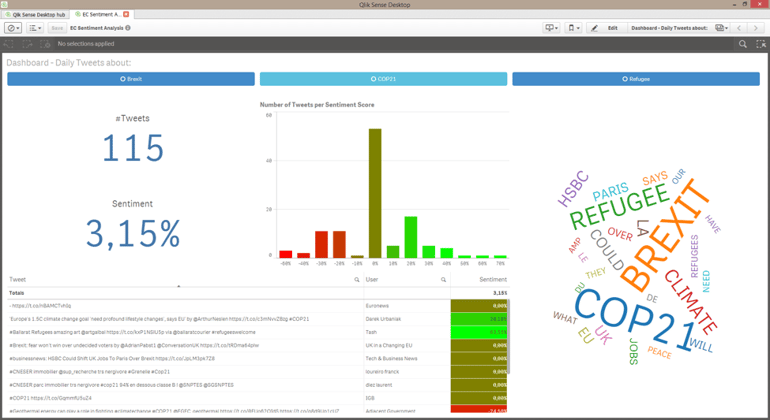This screenshot has height=420, width=770.
Task: Open the Stories presentation dropdown
Action: (551, 28)
